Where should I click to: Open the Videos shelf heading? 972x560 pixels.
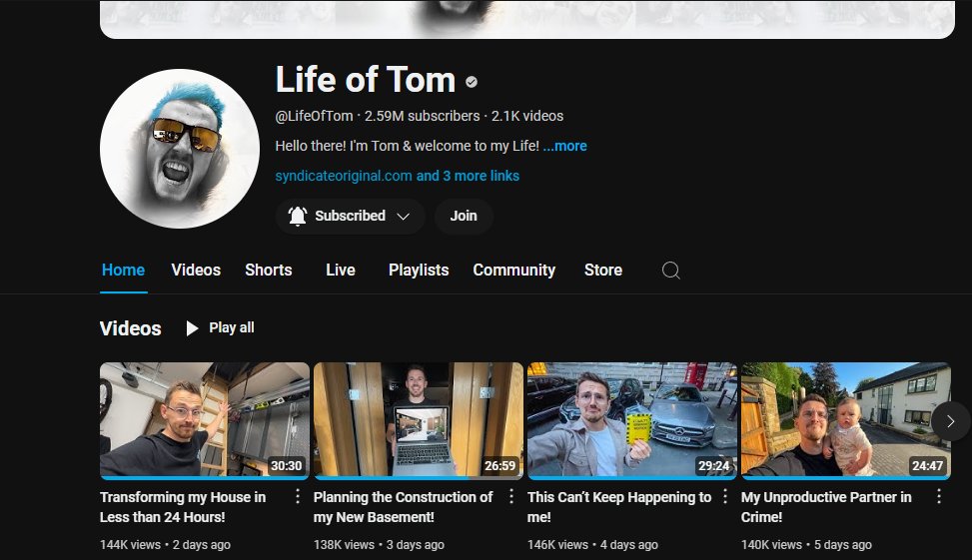pyautogui.click(x=130, y=328)
